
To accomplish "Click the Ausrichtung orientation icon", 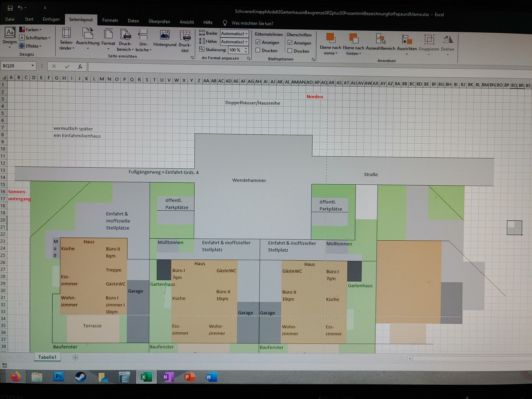I will (88, 34).
